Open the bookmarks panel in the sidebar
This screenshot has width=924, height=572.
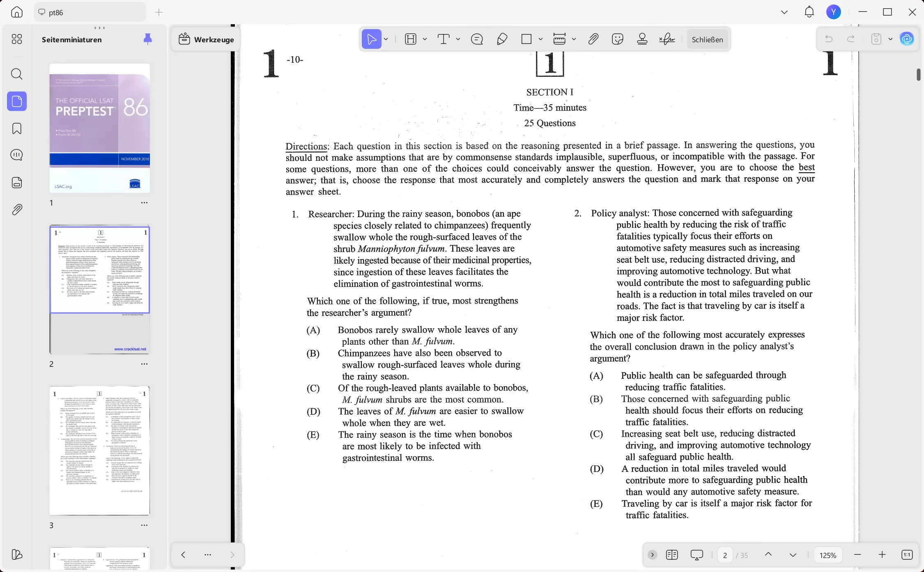point(17,128)
